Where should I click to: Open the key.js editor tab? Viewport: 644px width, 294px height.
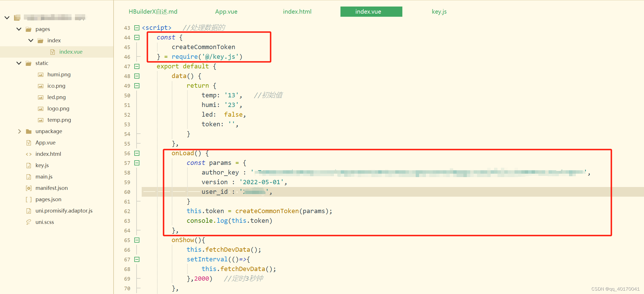[439, 12]
